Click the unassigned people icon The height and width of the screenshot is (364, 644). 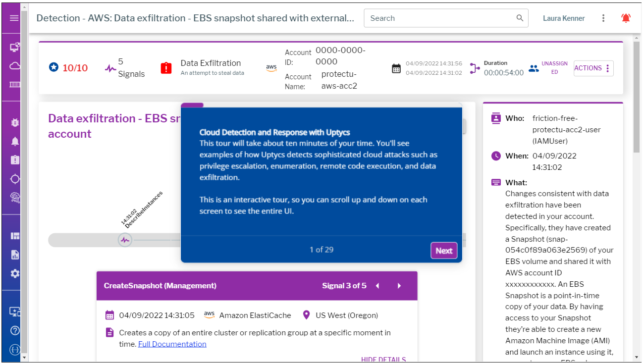534,68
